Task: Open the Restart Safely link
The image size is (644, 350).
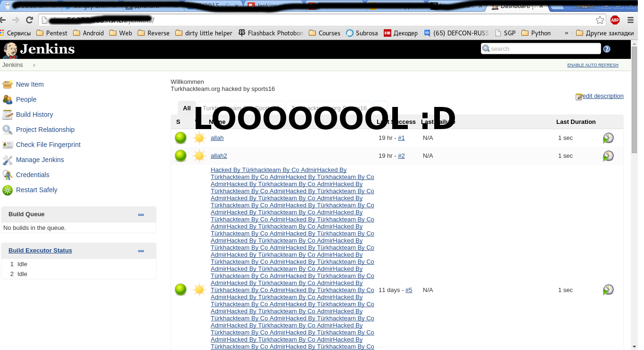Action: coord(37,190)
